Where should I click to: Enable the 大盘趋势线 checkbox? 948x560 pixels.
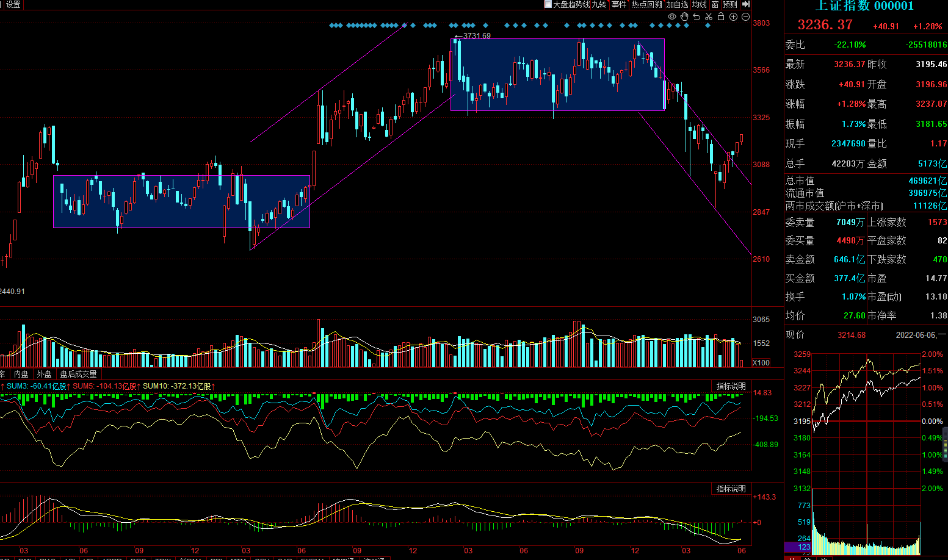point(548,4)
